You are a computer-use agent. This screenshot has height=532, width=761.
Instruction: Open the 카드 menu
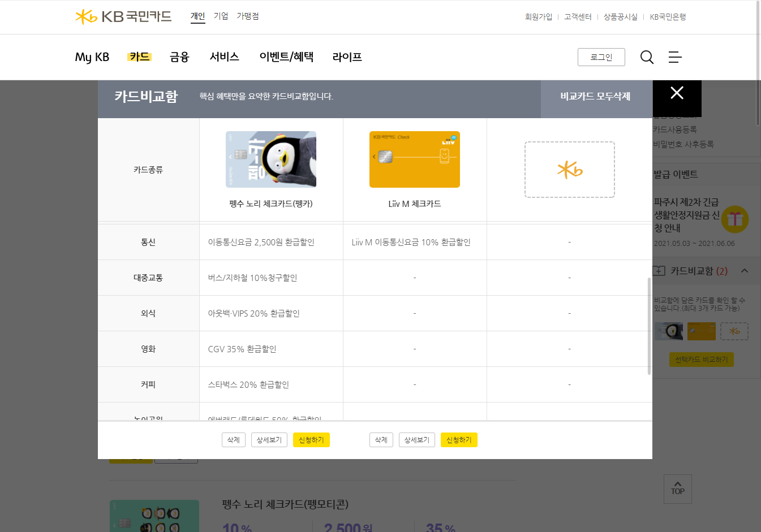click(x=139, y=57)
